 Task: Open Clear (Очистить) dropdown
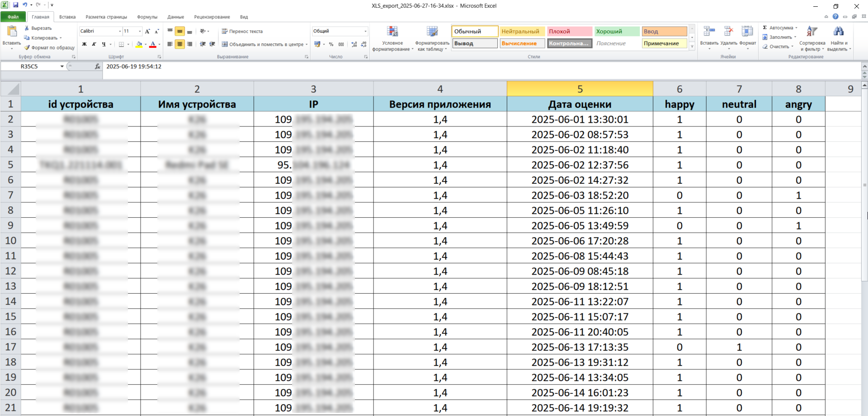778,47
